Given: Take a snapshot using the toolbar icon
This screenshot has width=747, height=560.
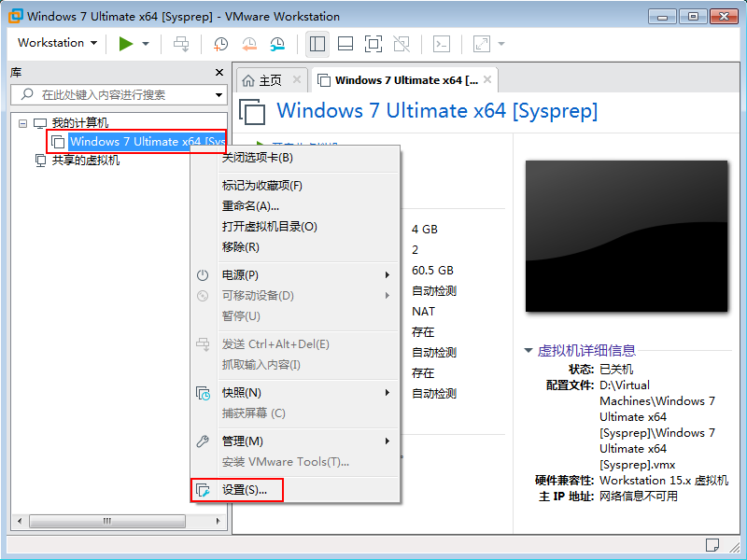Looking at the screenshot, I should [220, 44].
